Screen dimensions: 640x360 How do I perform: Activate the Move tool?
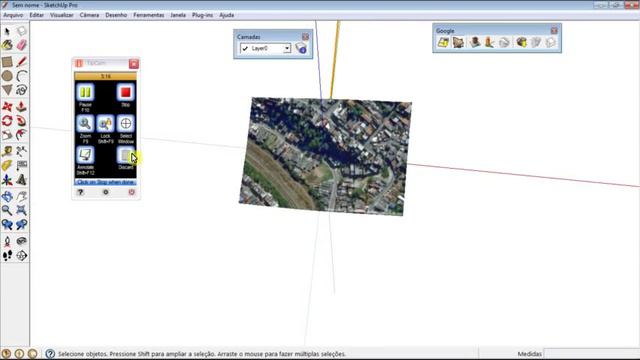[x=7, y=107]
